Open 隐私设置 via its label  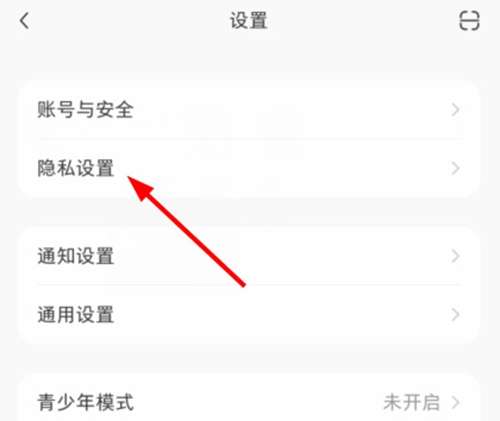76,168
